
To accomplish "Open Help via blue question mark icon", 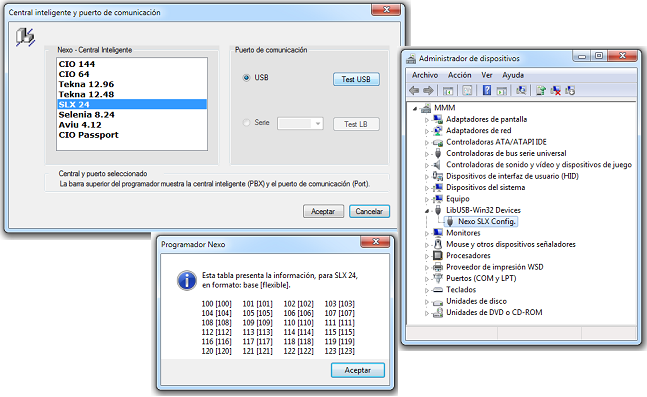I will 487,90.
